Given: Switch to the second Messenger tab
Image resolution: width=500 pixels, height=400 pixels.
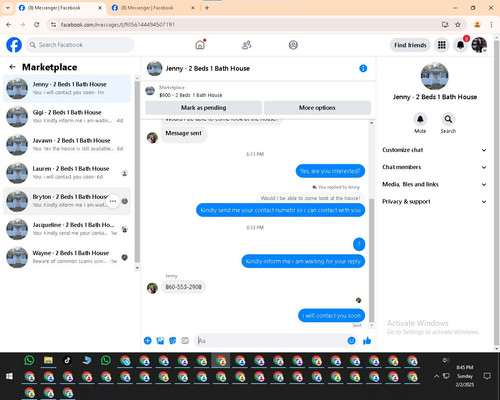Looking at the screenshot, I should tap(153, 8).
